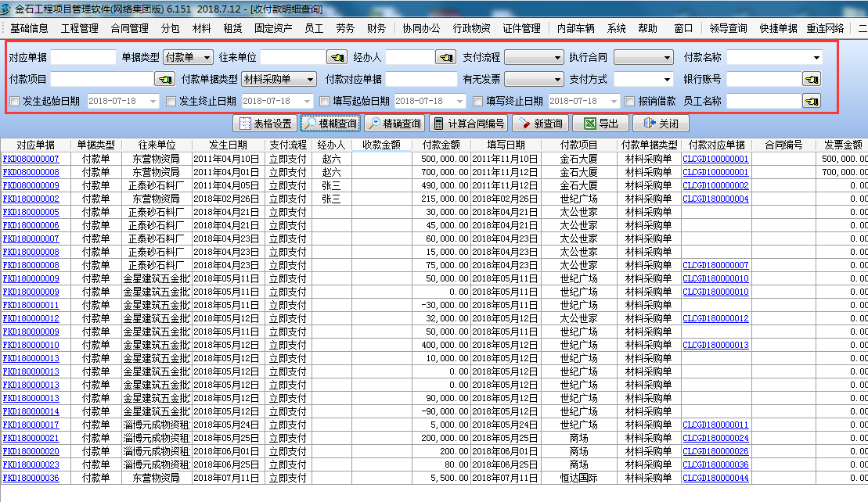Select 赵六 in FKD080000008 row

(332, 172)
